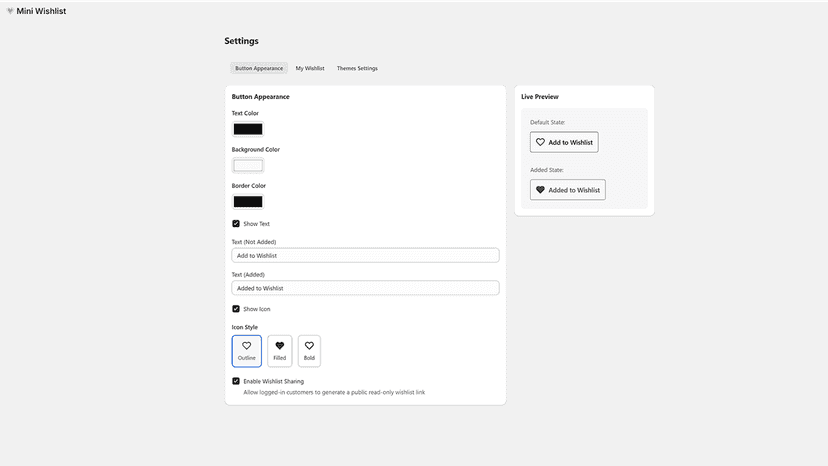Switch to the Button Appearance tab
The image size is (828, 466).
coord(259,68)
